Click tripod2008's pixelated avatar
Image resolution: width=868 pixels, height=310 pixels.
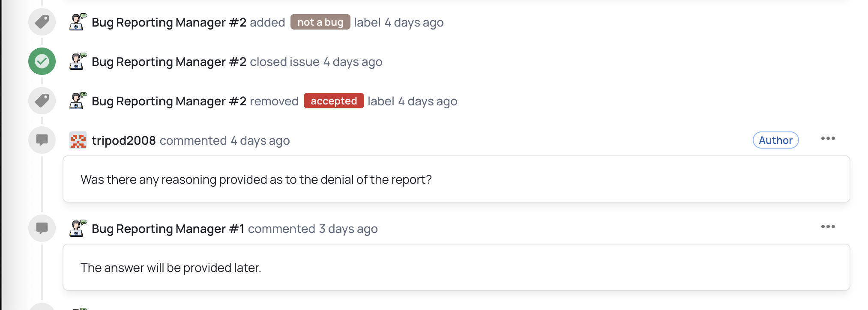(x=78, y=140)
